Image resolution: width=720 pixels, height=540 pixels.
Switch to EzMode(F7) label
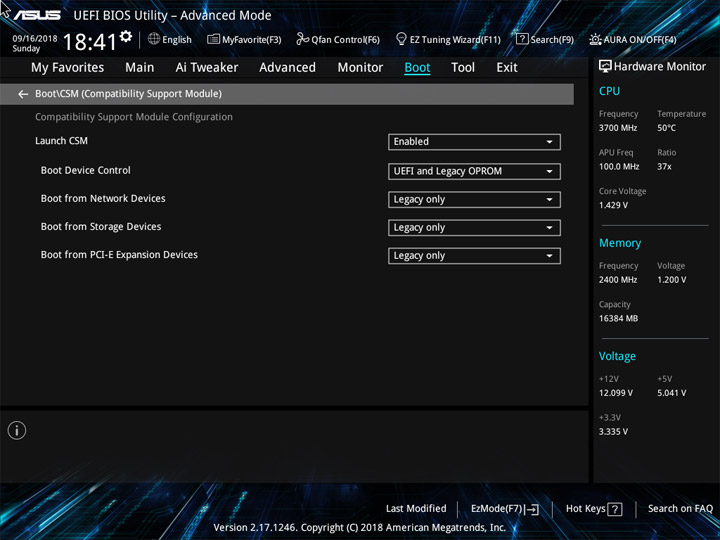(497, 509)
